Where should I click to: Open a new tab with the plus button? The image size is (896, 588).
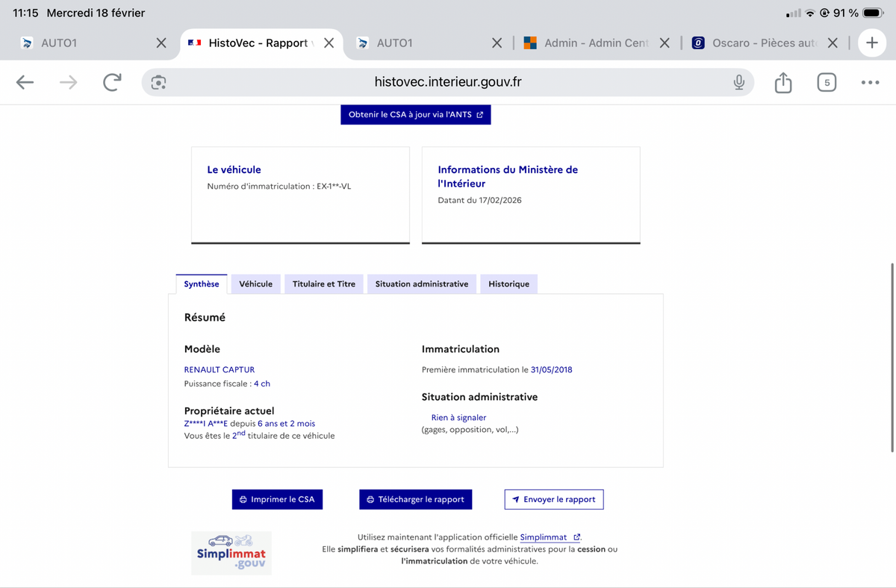pyautogui.click(x=871, y=43)
